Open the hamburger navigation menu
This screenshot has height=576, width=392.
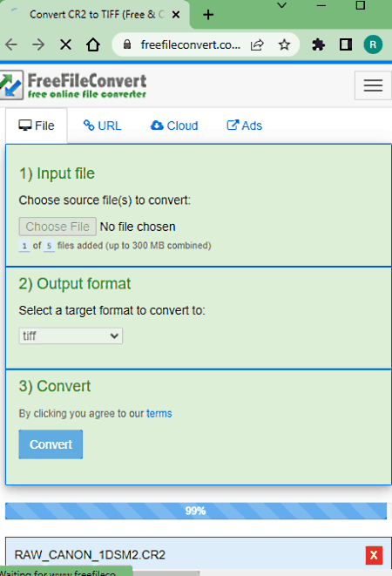[x=373, y=85]
